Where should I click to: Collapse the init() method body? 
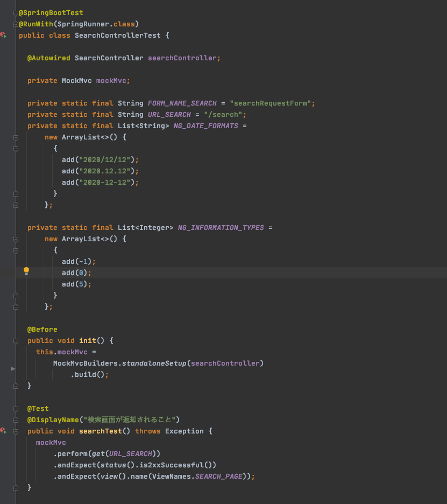coord(16,340)
